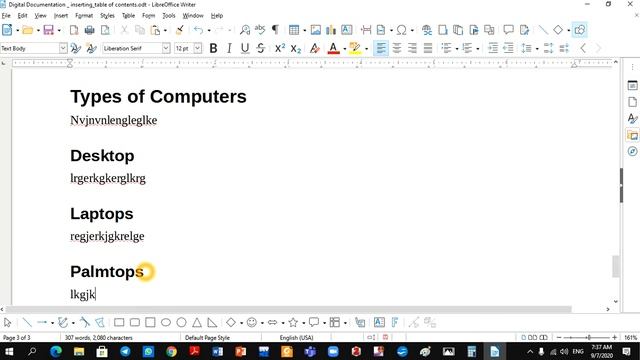Insert a comment icon

[x=509, y=30]
